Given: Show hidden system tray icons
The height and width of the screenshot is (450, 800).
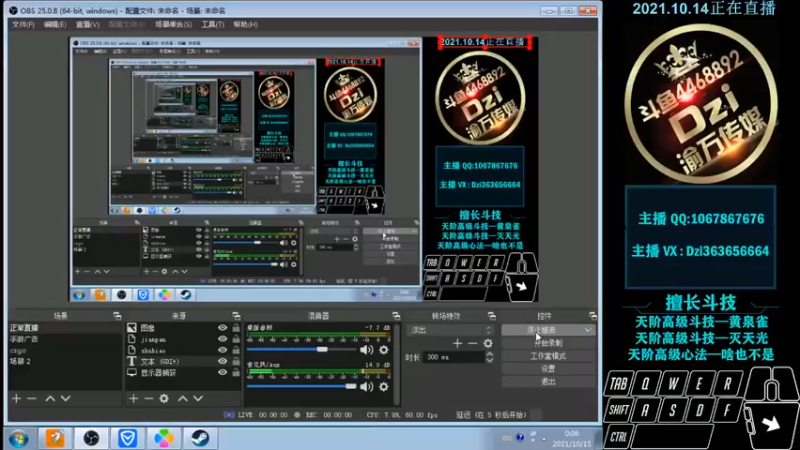Looking at the screenshot, I should [x=544, y=439].
